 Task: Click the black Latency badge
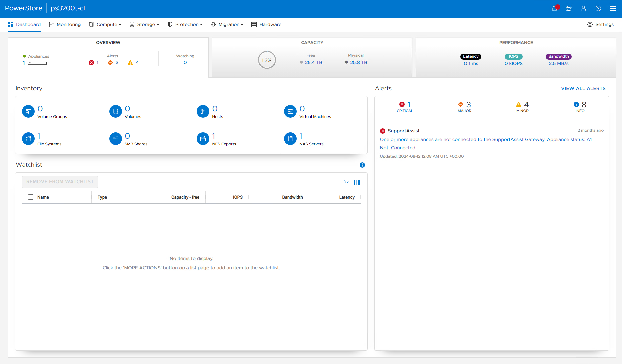471,56
